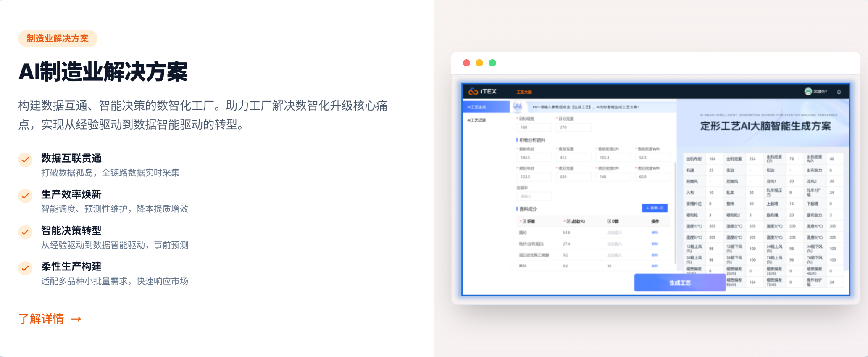868x357 pixels.
Task: Open the AI工艺记录 sidebar item
Action: point(477,120)
